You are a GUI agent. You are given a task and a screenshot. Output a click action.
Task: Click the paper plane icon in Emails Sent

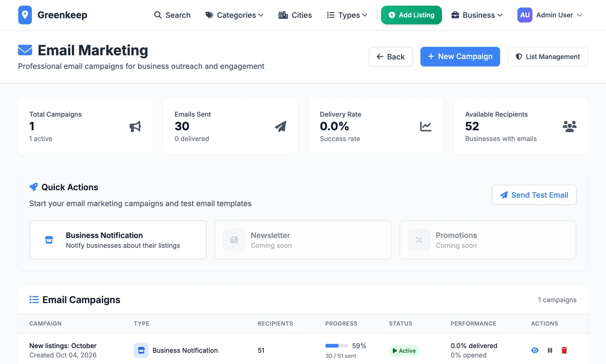click(280, 126)
